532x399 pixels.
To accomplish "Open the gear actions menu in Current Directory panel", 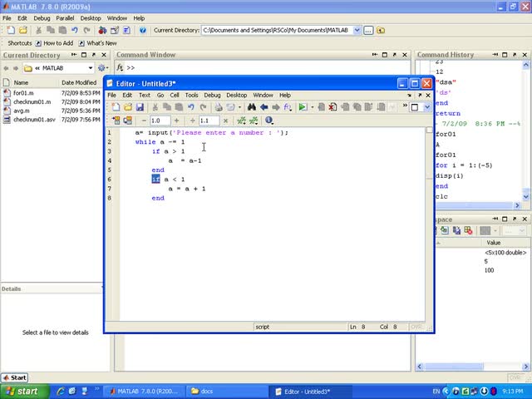I will point(103,68).
